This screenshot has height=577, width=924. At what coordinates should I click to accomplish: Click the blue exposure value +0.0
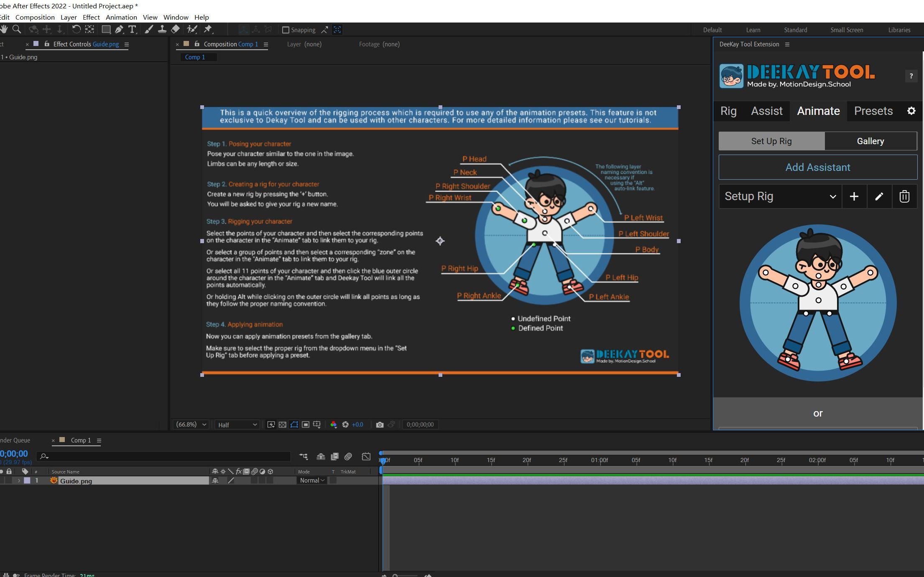click(x=357, y=424)
